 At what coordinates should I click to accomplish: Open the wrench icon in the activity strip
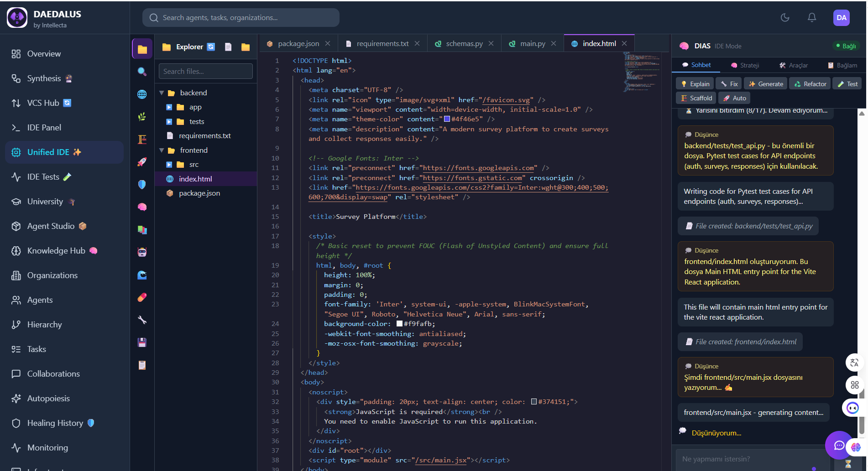142,320
